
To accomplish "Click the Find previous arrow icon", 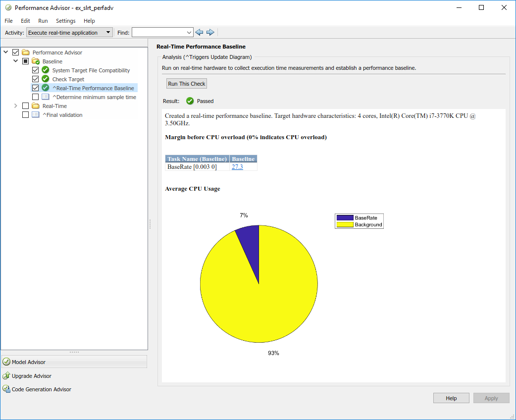I will pos(199,32).
